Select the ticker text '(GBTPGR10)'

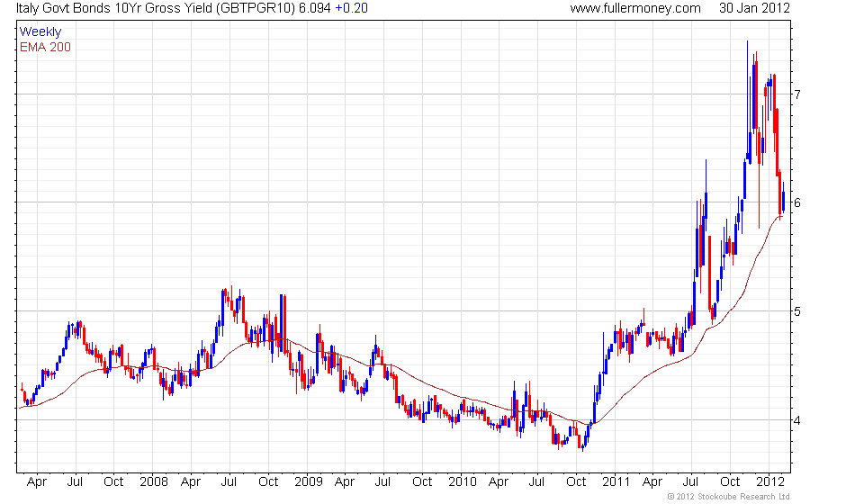click(255, 8)
